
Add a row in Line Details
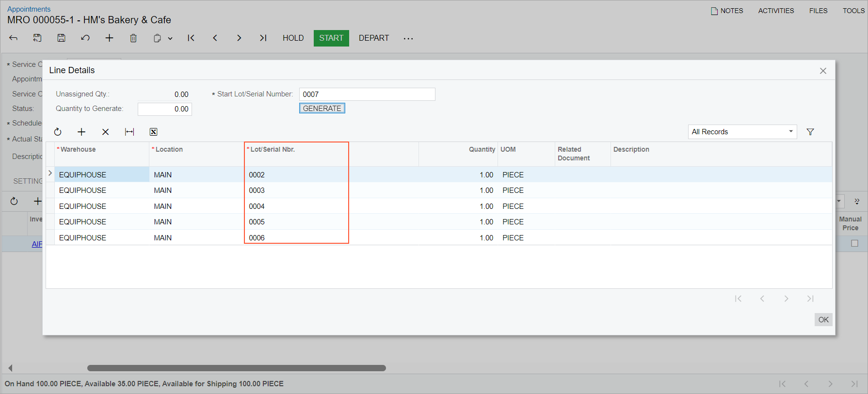click(81, 132)
